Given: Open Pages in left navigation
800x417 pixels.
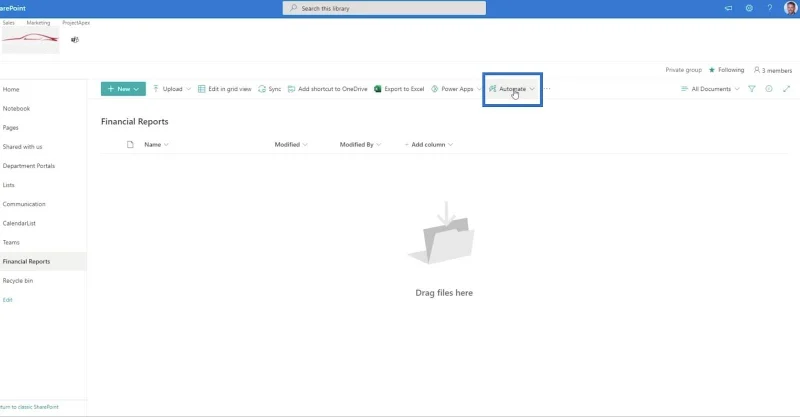Looking at the screenshot, I should tap(10, 128).
